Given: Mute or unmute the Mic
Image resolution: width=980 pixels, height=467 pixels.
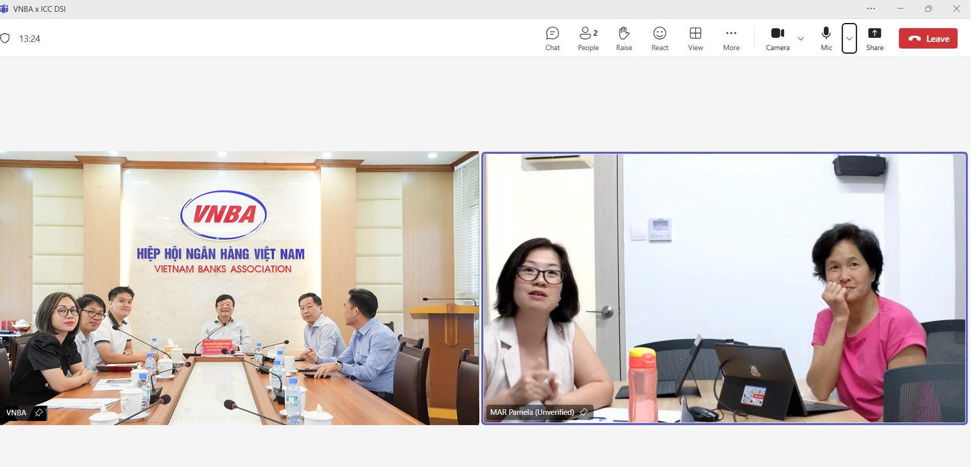Looking at the screenshot, I should tap(826, 39).
